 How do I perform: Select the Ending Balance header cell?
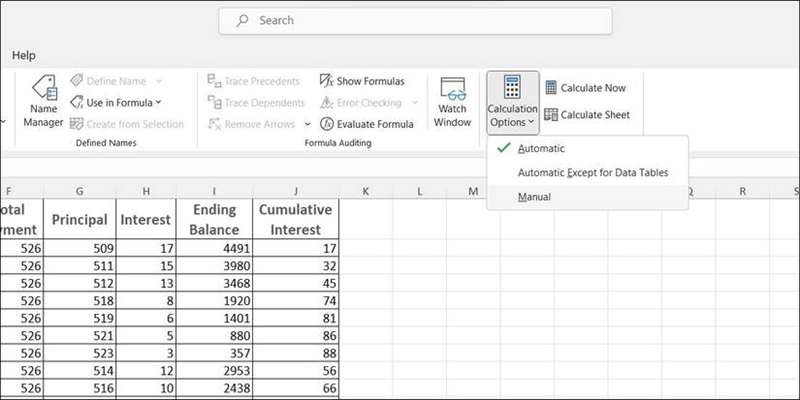214,219
